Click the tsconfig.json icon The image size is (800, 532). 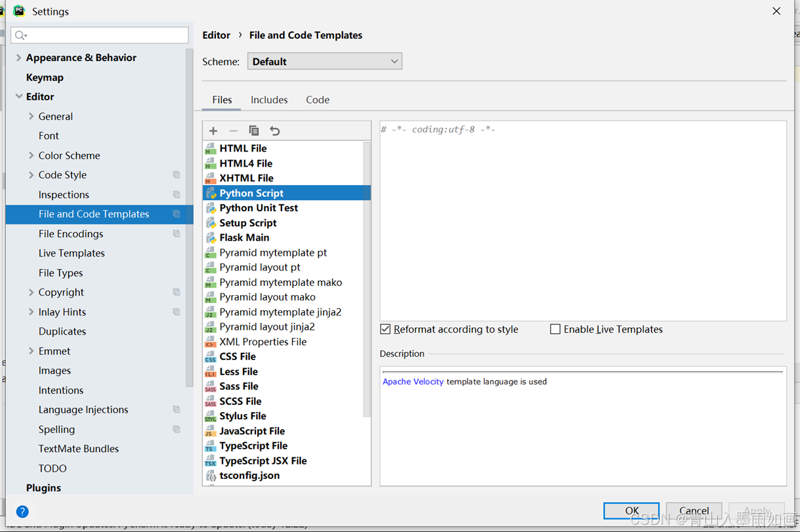click(211, 476)
